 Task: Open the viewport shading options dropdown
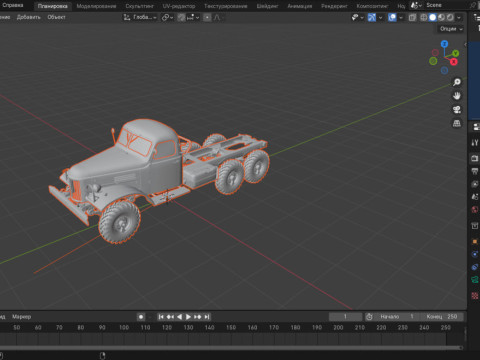click(x=459, y=17)
